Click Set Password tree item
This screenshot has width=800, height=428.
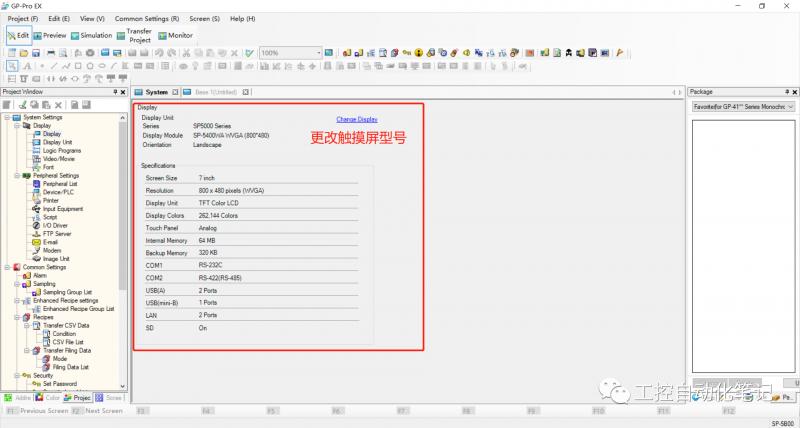pyautogui.click(x=60, y=384)
